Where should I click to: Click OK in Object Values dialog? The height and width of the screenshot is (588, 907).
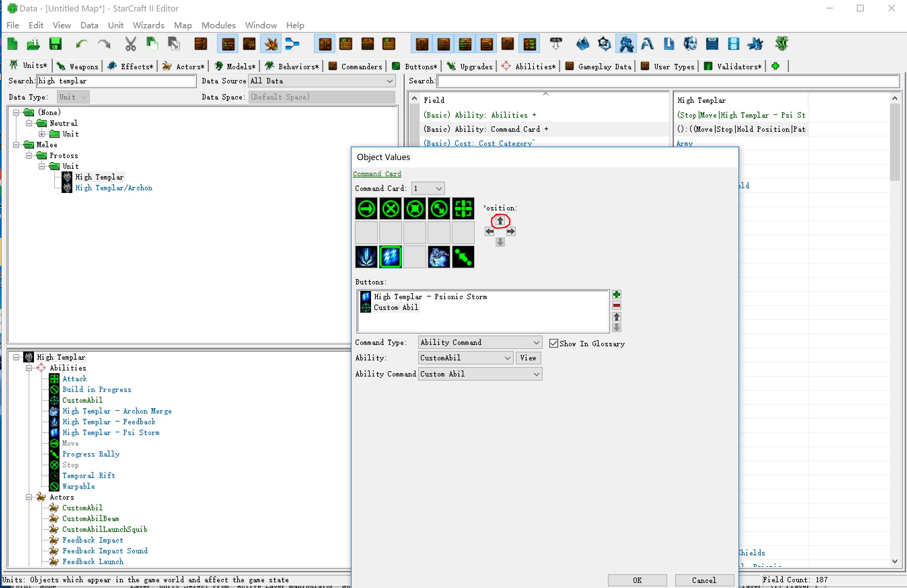point(637,580)
